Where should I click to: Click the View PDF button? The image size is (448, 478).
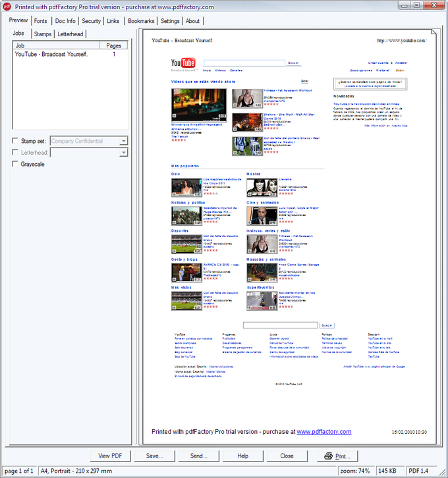click(x=110, y=456)
